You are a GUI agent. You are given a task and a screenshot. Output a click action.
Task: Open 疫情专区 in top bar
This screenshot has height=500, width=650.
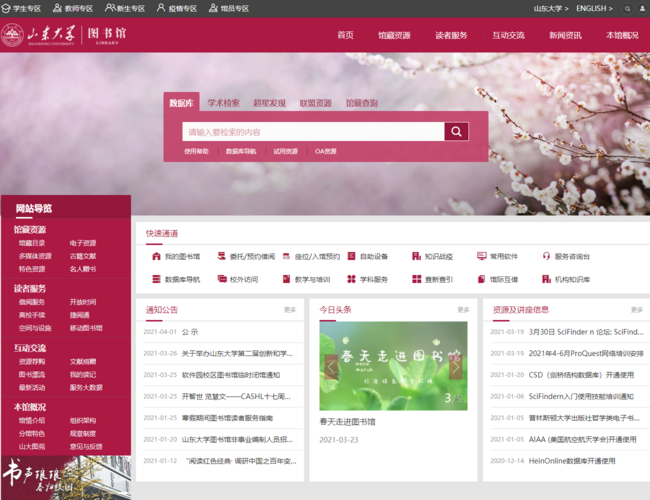click(177, 8)
